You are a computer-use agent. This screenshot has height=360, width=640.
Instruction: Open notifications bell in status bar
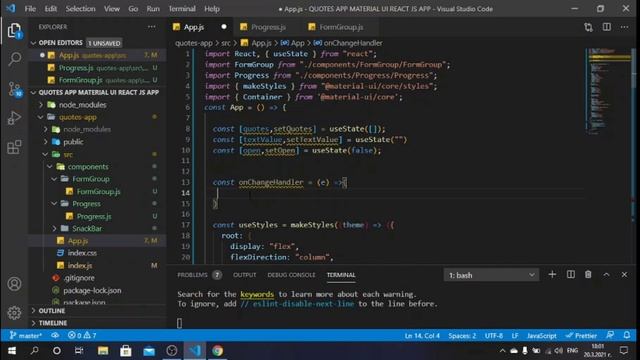tap(627, 335)
